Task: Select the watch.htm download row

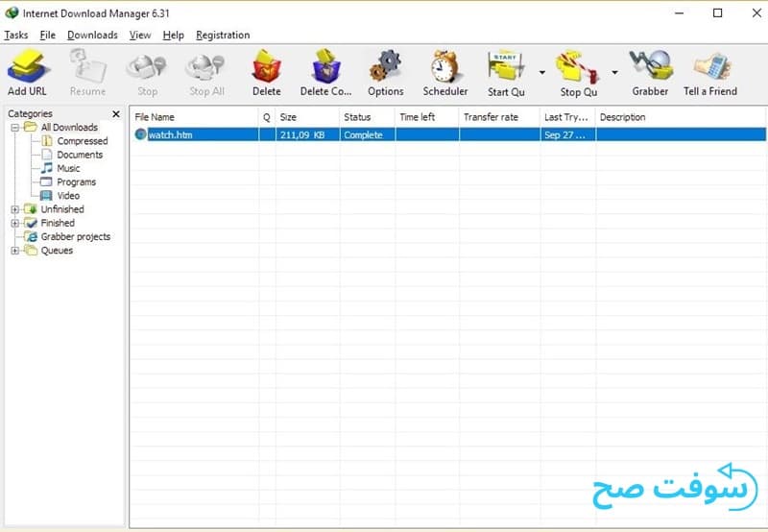Action: click(449, 134)
